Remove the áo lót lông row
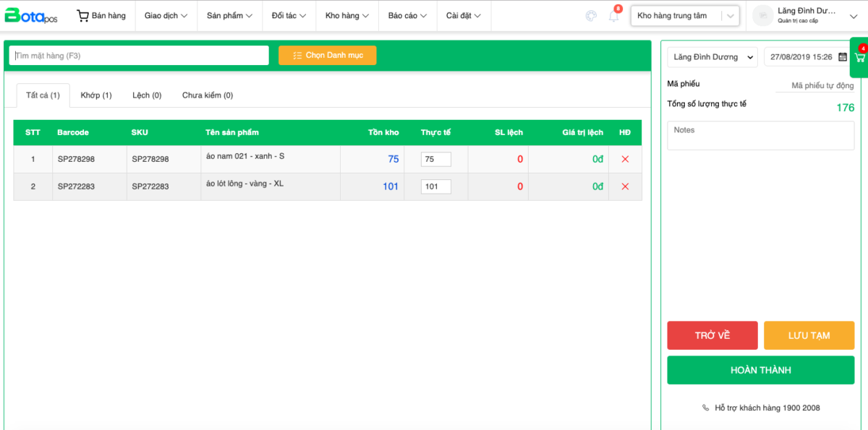Screen dimensions: 868x430 pyautogui.click(x=625, y=186)
